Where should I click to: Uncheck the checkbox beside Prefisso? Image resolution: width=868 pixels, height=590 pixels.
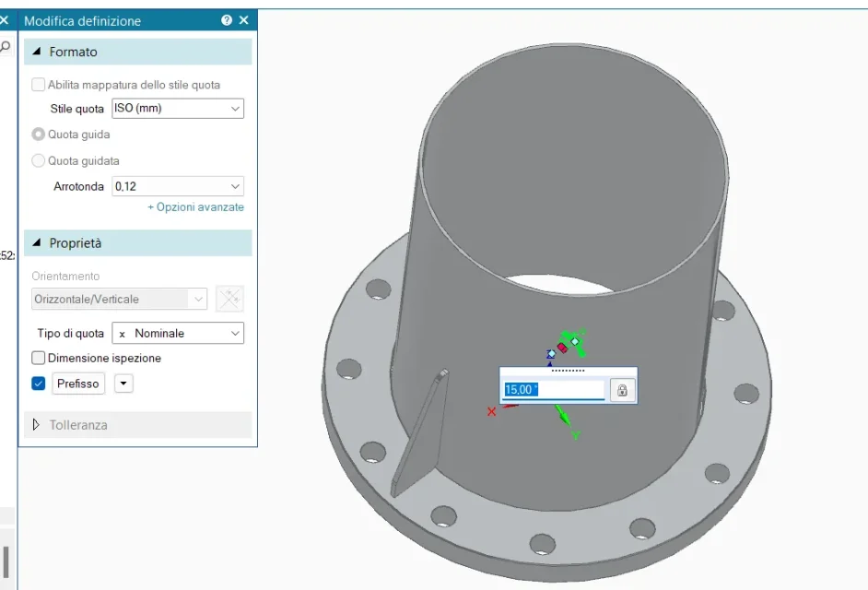click(39, 383)
